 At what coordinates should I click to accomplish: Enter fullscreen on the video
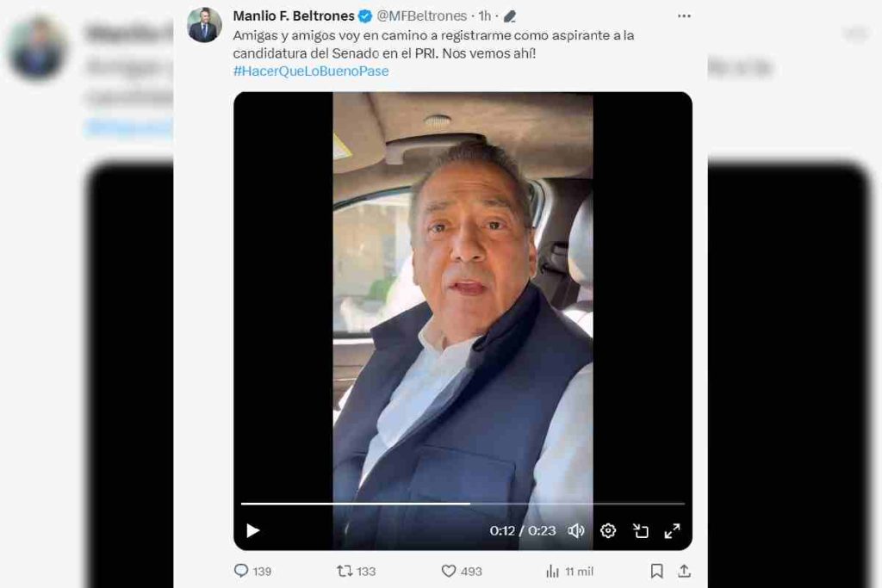point(674,531)
